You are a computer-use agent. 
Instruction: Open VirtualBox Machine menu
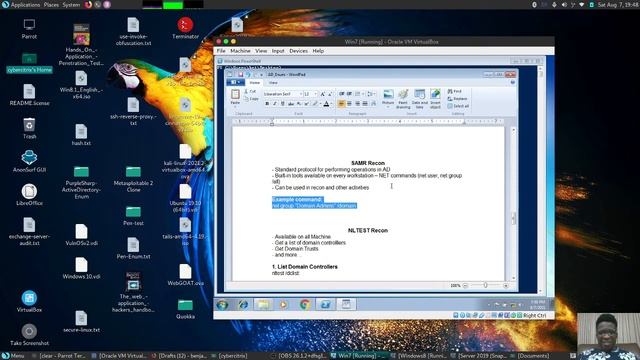tap(240, 51)
